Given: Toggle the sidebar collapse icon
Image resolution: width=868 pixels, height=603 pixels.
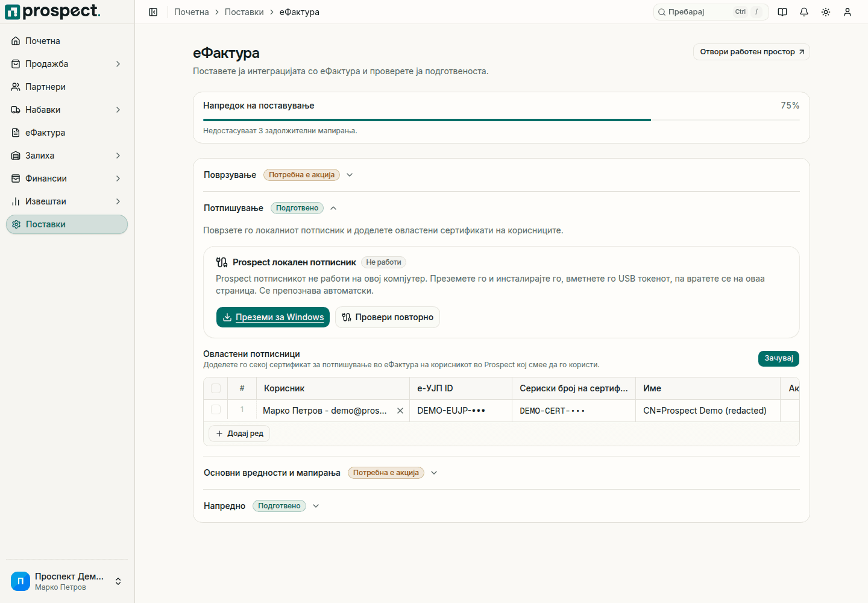Looking at the screenshot, I should click(153, 12).
